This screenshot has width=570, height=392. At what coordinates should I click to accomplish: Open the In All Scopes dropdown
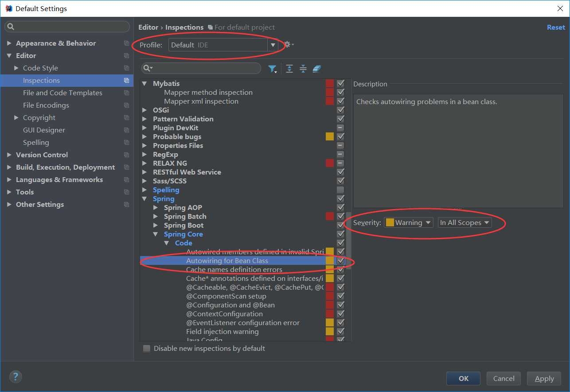click(465, 223)
